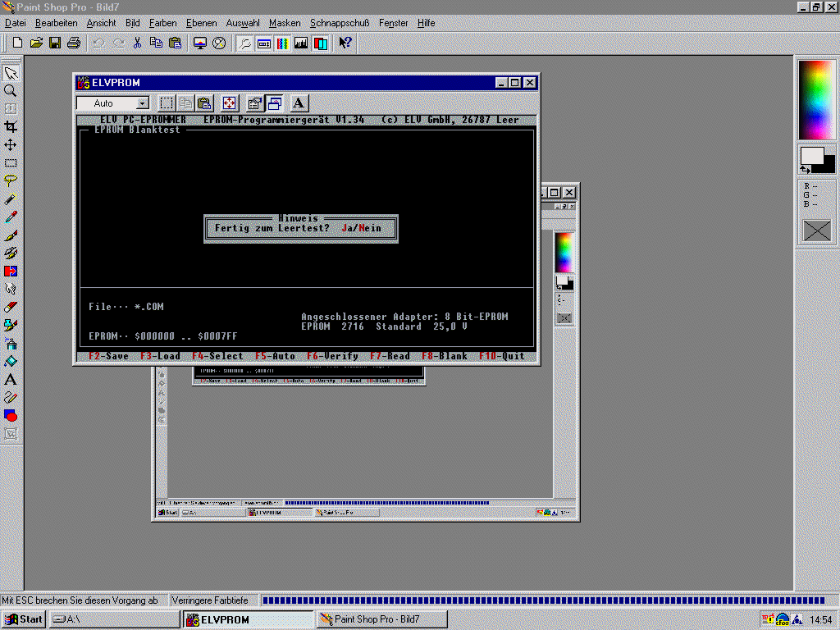Click the Verringere Farbtiefe progress bar
840x630 pixels.
click(x=543, y=600)
